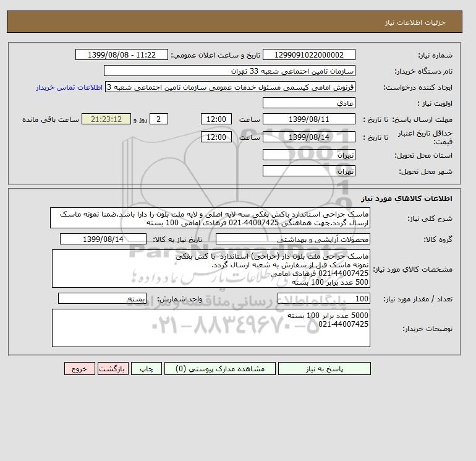Open اطلاعات تماس خریدار link
This screenshot has width=476, height=461.
coord(69,87)
